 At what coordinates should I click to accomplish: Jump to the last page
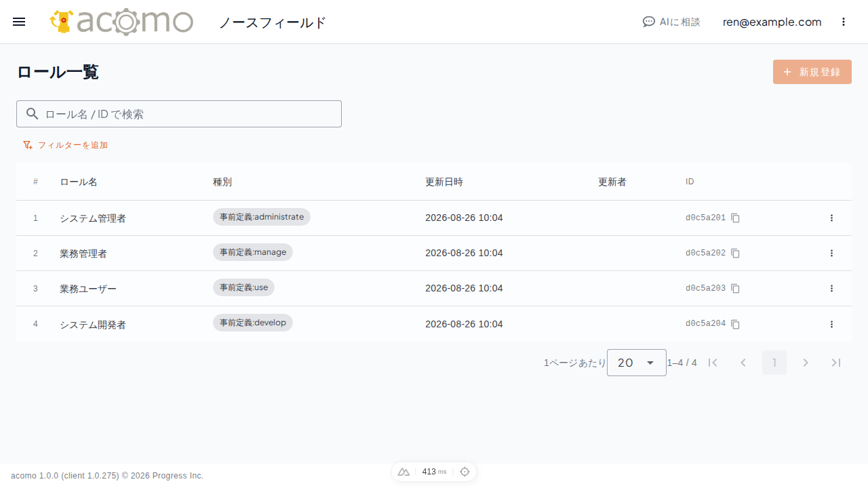[x=836, y=363]
